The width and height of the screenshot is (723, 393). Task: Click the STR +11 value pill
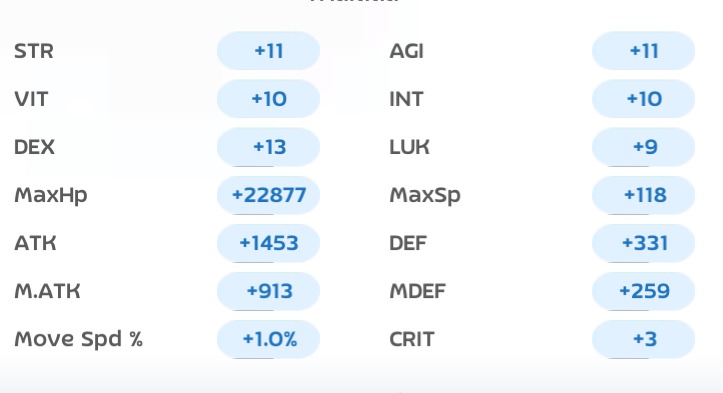pos(268,51)
